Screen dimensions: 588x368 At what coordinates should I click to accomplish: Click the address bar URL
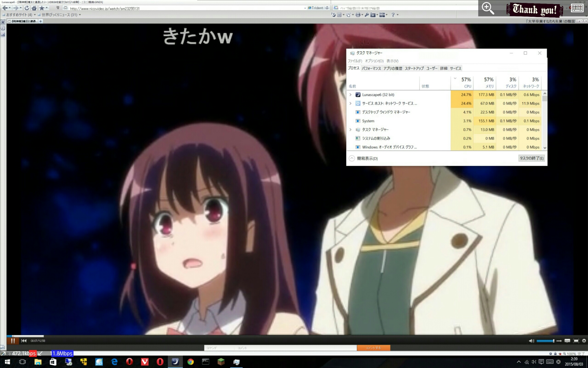pos(105,9)
